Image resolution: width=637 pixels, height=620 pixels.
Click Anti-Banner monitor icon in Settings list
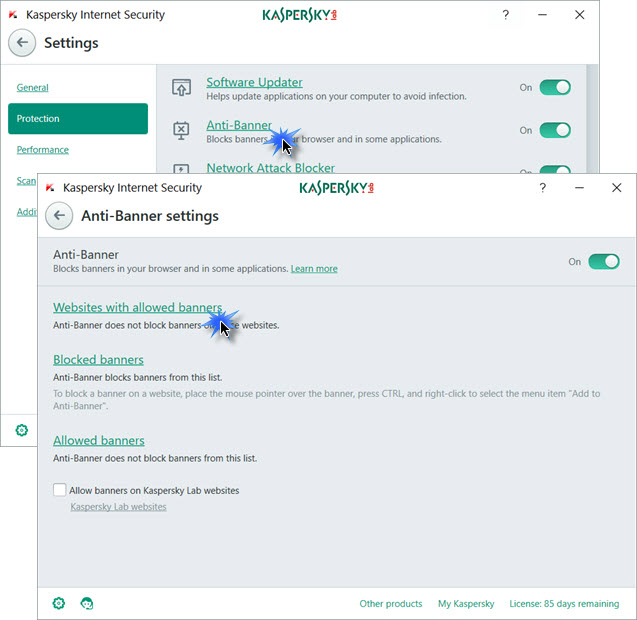(x=181, y=131)
